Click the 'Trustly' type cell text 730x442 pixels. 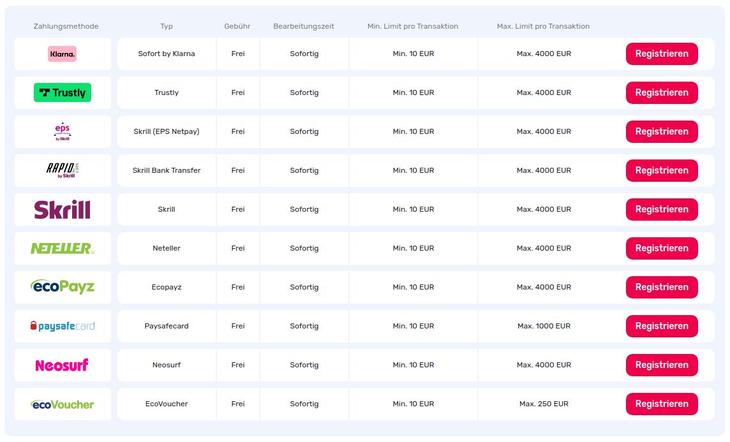click(x=167, y=93)
